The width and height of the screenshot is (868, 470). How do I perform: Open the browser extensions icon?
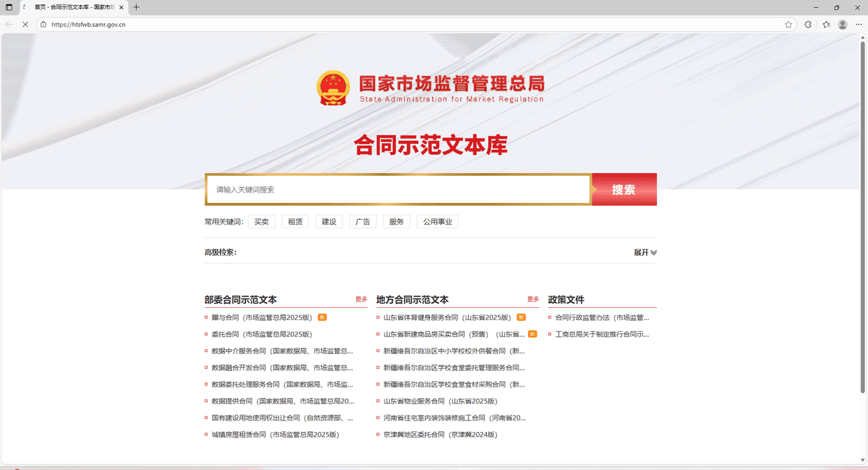[x=808, y=24]
